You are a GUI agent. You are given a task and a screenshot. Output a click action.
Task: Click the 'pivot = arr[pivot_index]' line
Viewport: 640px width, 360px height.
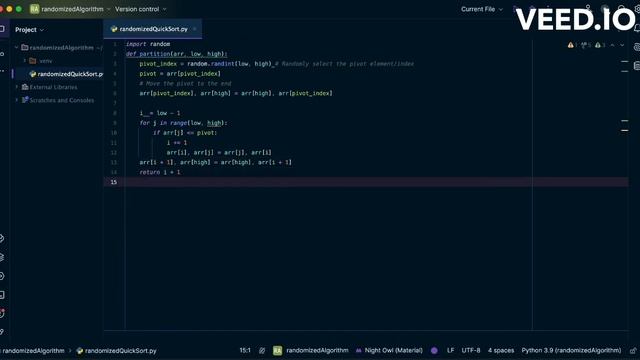pos(180,73)
